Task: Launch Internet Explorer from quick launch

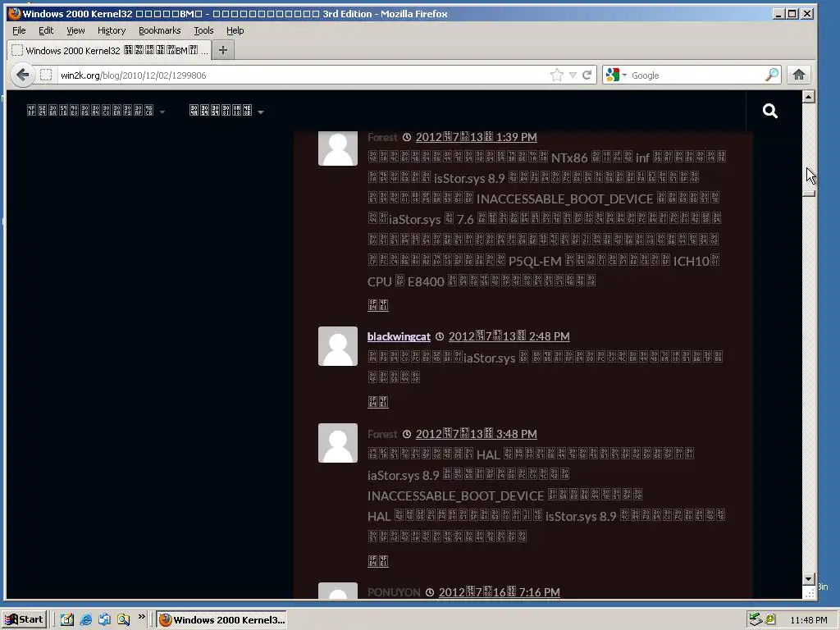Action: click(85, 620)
